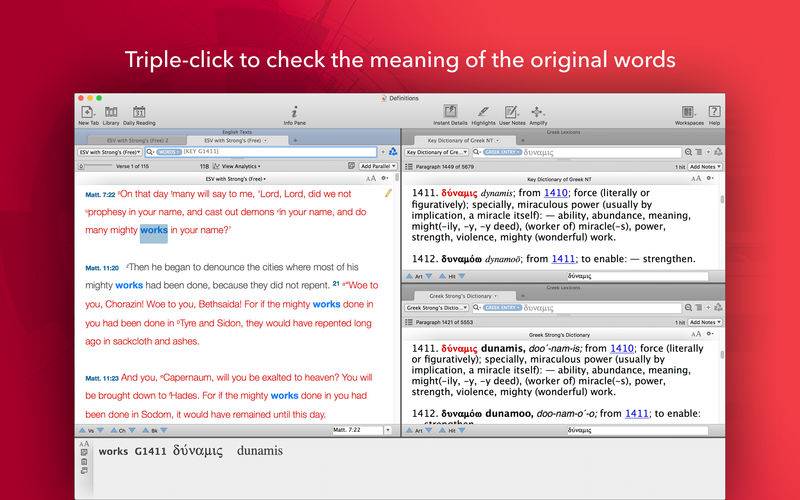Open the Workspaces toolbar icon
Screen dimensions: 800x500
click(x=689, y=115)
